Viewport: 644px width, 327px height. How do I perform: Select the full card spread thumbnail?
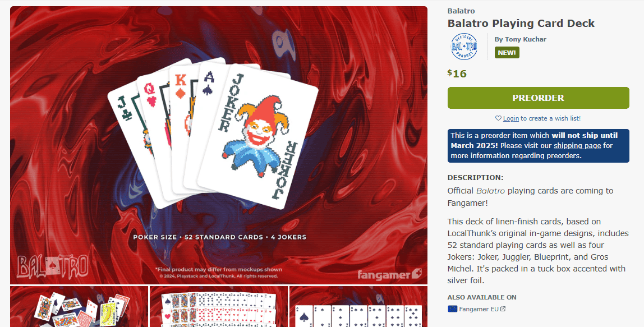click(219, 307)
